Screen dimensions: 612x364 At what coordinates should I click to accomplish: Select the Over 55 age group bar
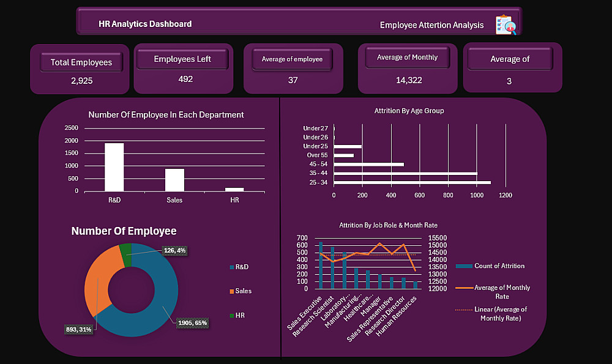pos(344,155)
